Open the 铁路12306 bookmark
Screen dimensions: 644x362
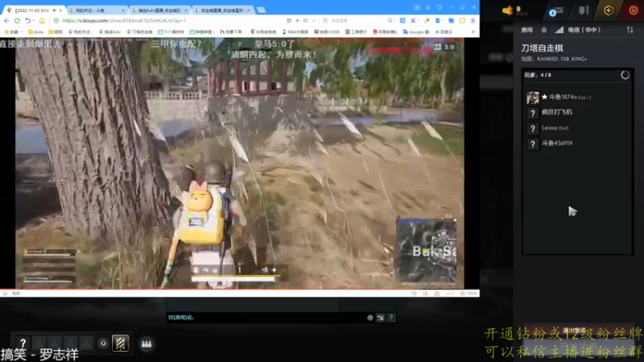point(327,31)
